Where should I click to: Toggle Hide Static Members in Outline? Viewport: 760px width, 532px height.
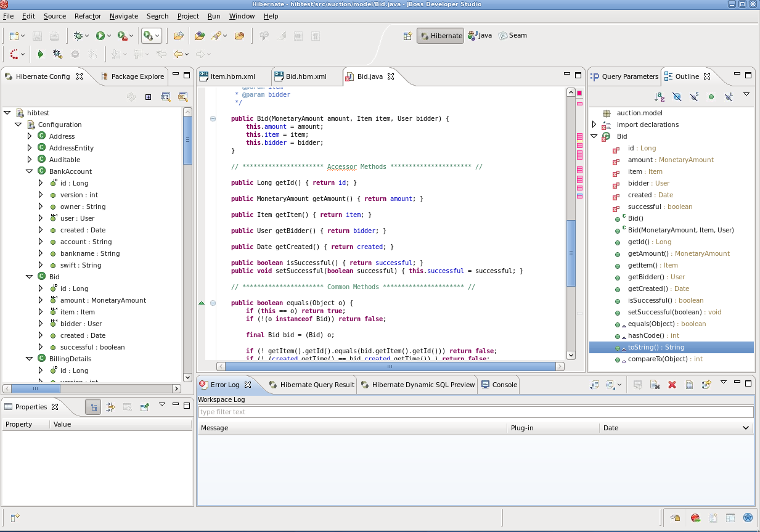coord(694,97)
